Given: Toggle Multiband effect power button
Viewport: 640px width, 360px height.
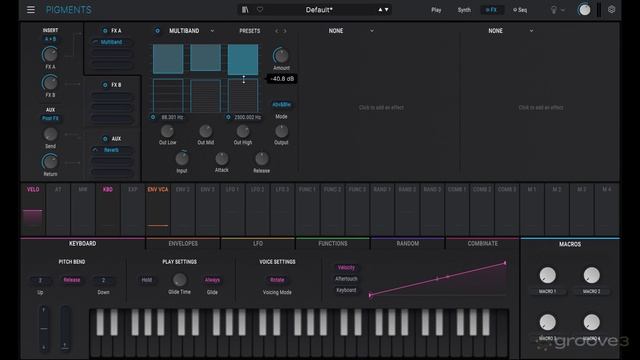Looking at the screenshot, I should 158,31.
